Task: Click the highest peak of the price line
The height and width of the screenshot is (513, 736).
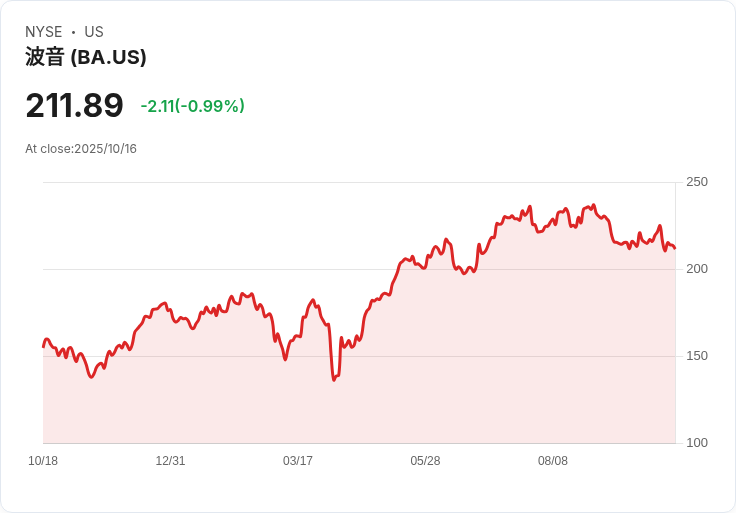Action: (x=593, y=205)
